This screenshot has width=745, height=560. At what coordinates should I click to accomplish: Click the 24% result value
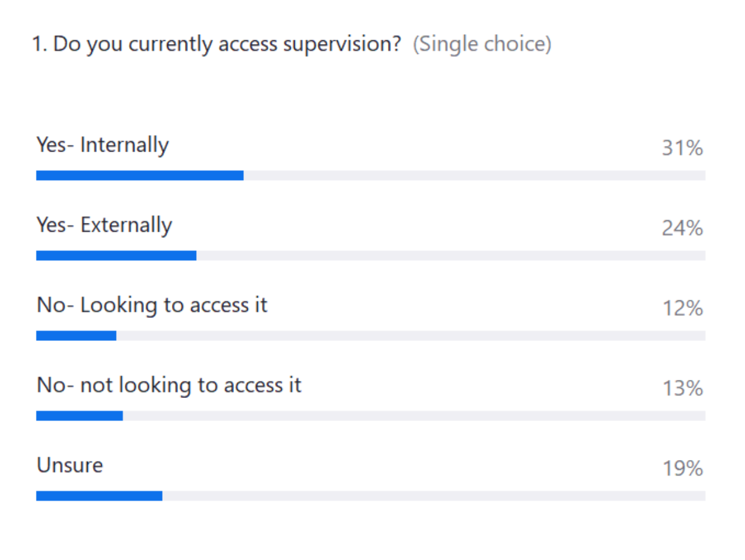(x=682, y=228)
